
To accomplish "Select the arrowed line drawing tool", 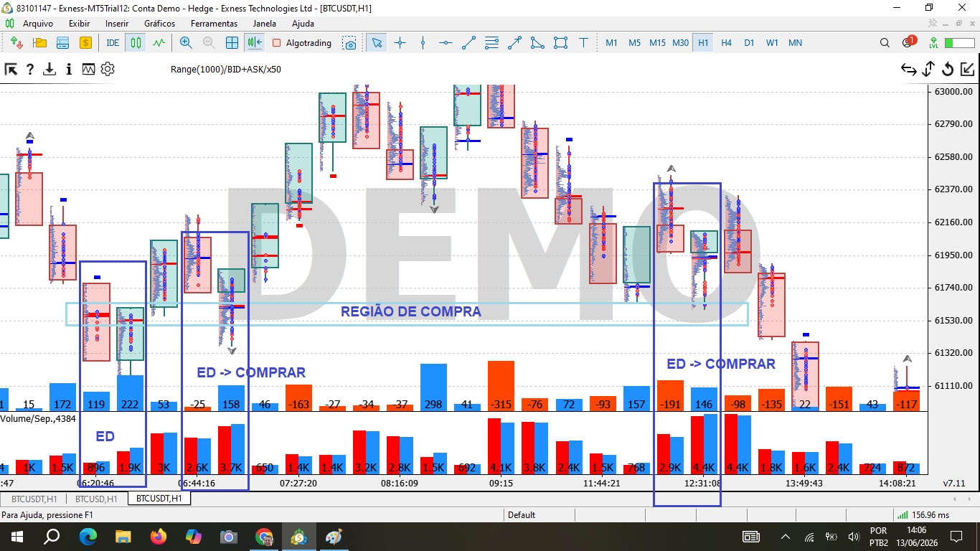I will coord(514,42).
